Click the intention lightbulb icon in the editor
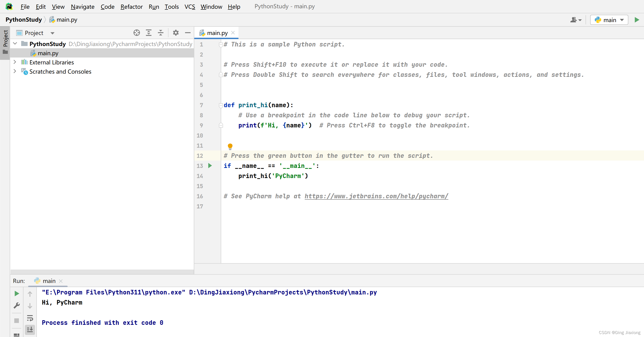Viewport: 644px width, 337px height. tap(230, 146)
